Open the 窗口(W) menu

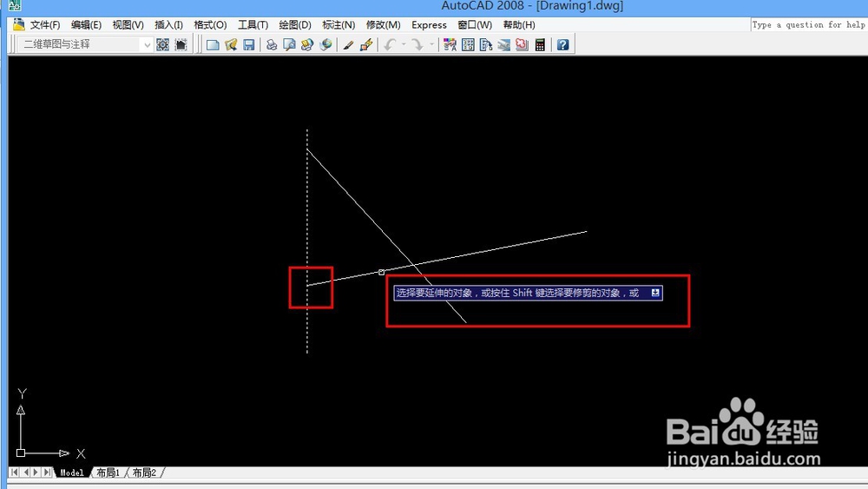(x=475, y=25)
